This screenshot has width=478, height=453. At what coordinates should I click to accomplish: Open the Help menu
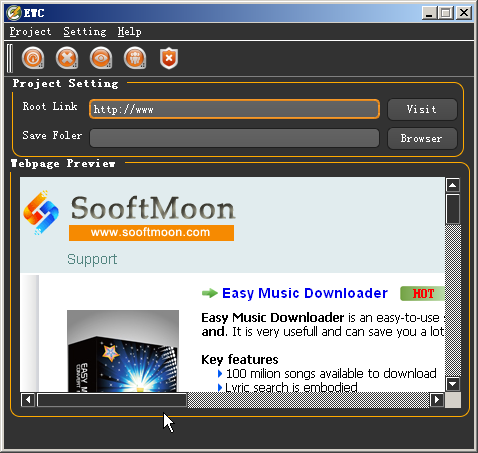click(129, 32)
